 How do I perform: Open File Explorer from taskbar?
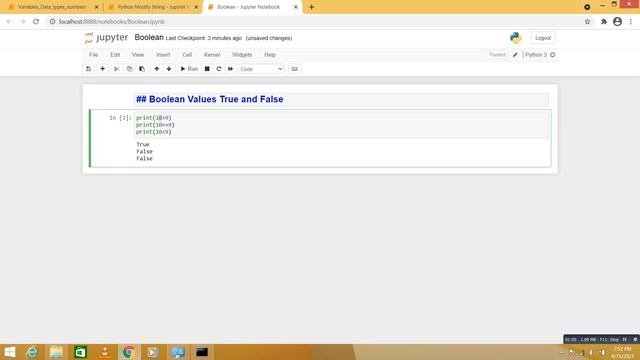[56, 352]
